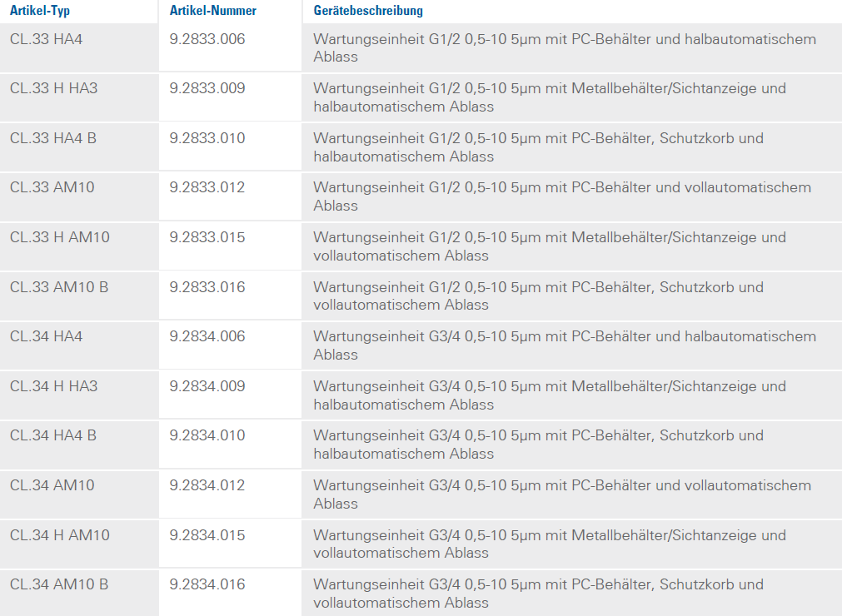
Task: Click the description of CL.33 H HA3
Action: 549,97
